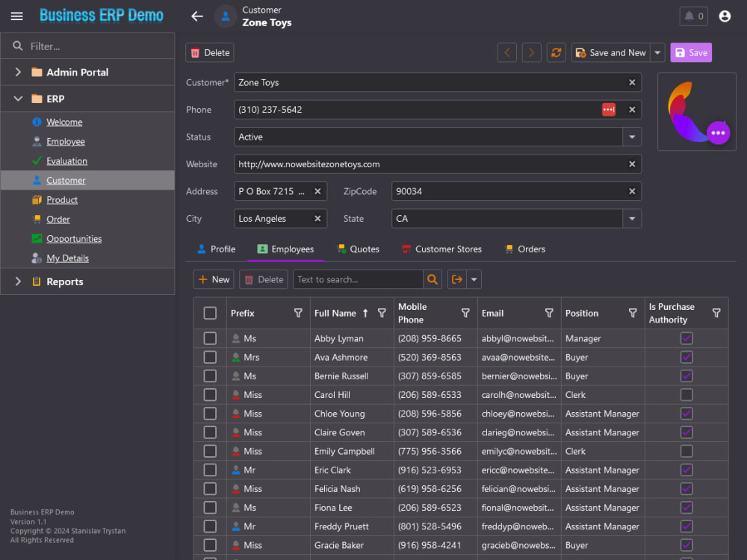Select the Abby Lyman row checkbox

(x=210, y=338)
